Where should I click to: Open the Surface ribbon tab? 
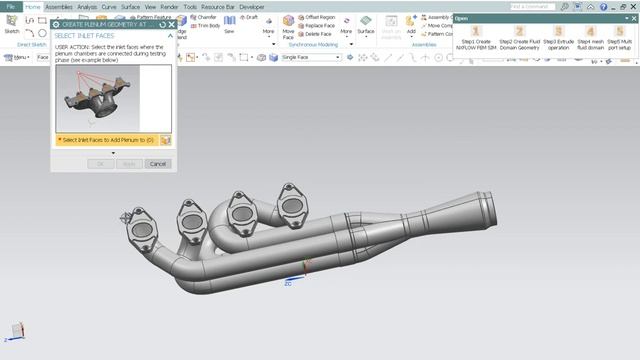coord(131,7)
